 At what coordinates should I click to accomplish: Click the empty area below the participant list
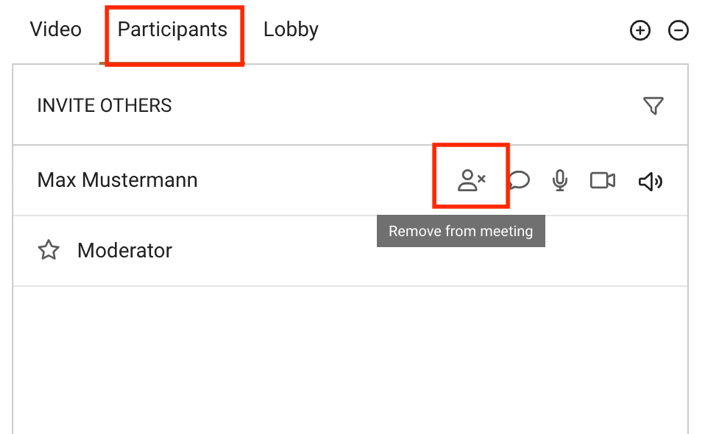coord(350,360)
